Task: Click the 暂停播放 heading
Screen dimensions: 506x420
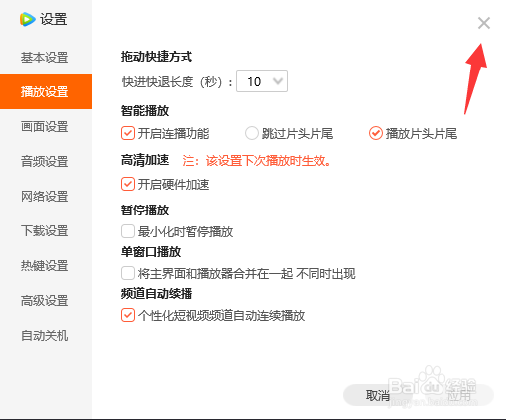Action: click(145, 210)
